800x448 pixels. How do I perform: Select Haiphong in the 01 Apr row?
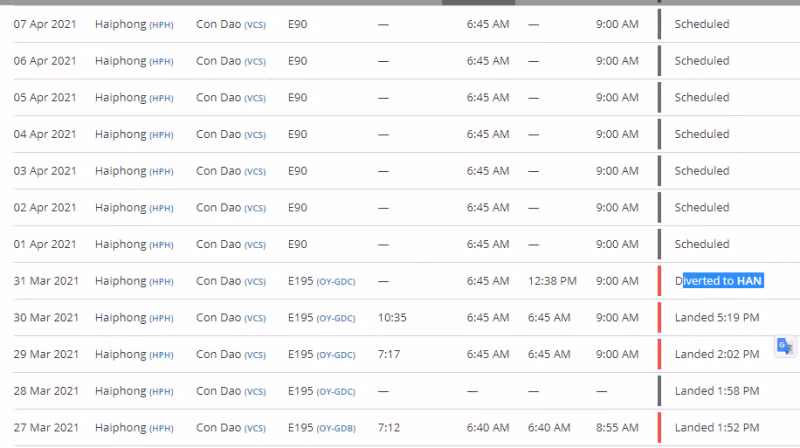[120, 244]
